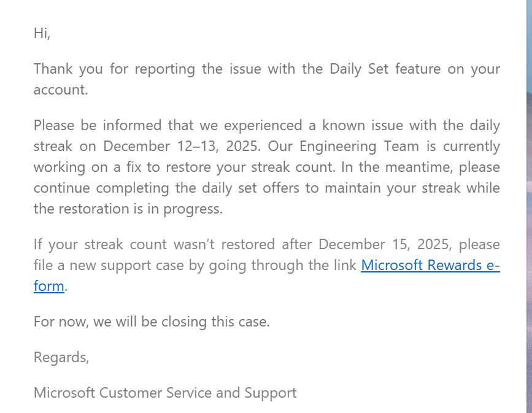
Task: Click "the restoration is in progress." line
Action: 128,209
